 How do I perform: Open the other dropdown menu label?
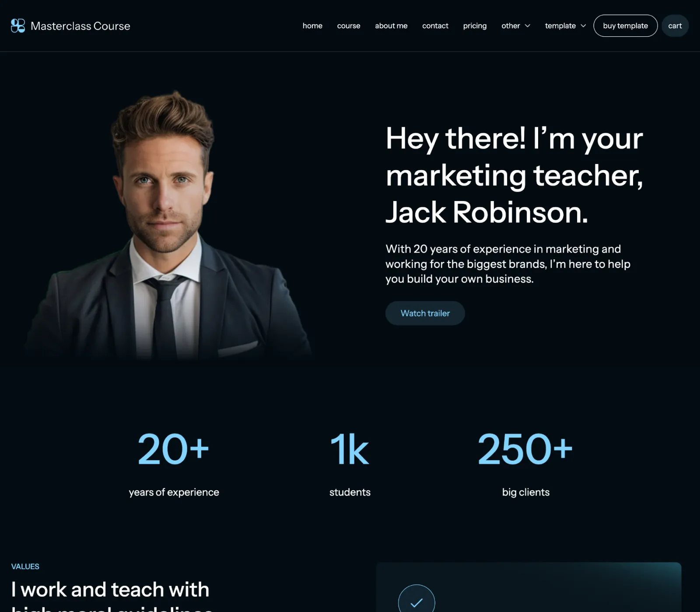tap(511, 26)
